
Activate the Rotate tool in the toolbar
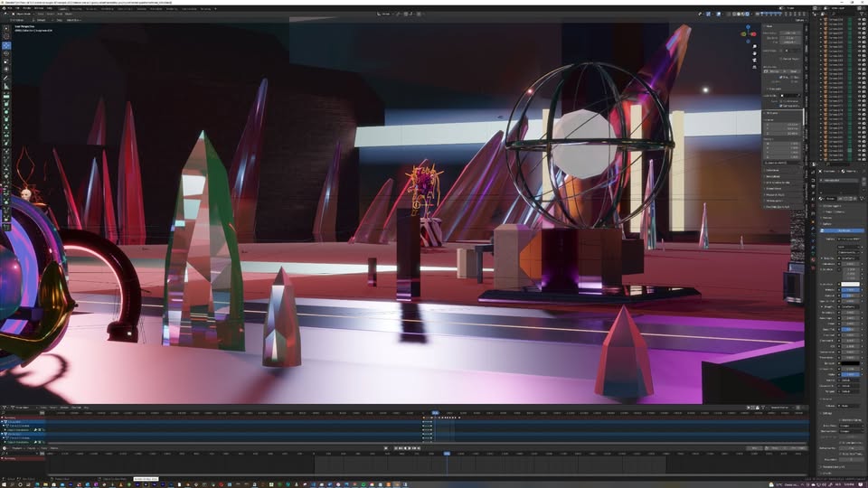point(6,53)
